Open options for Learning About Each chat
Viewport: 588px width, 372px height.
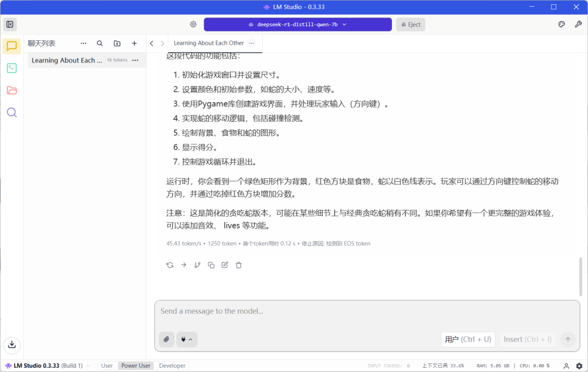(135, 61)
